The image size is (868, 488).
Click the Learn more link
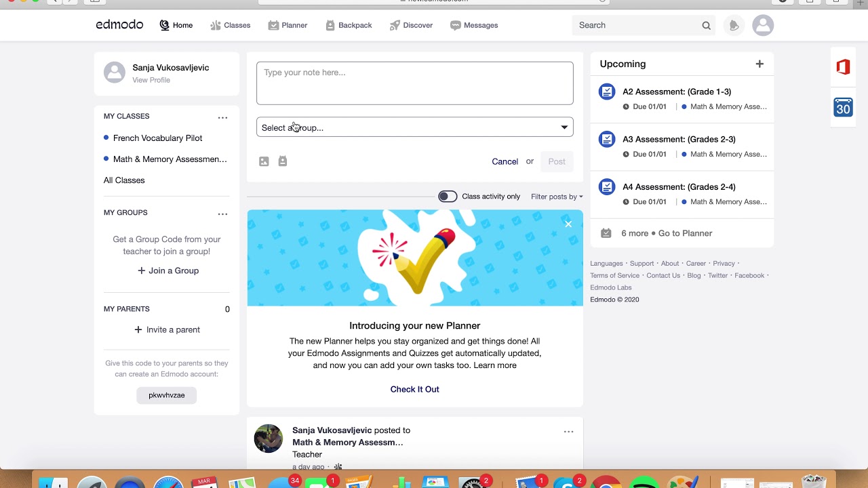point(495,365)
